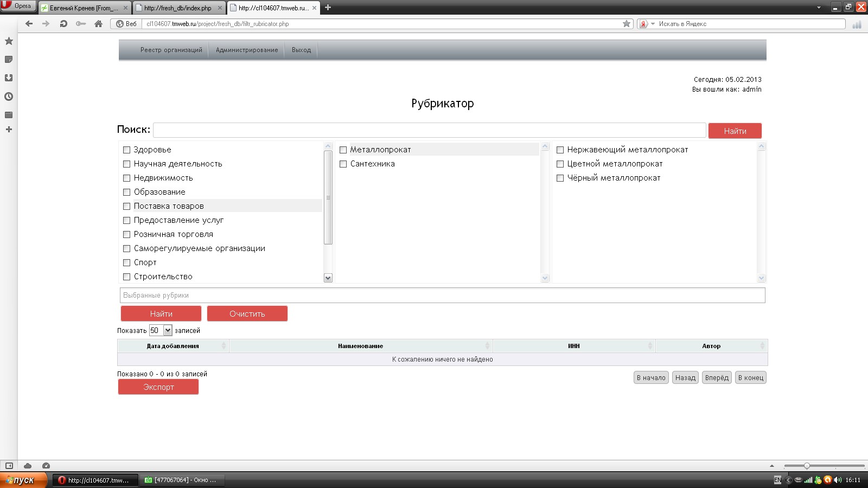This screenshot has width=868, height=488.
Task: Sort the table by Дата добавления column
Action: (173, 346)
